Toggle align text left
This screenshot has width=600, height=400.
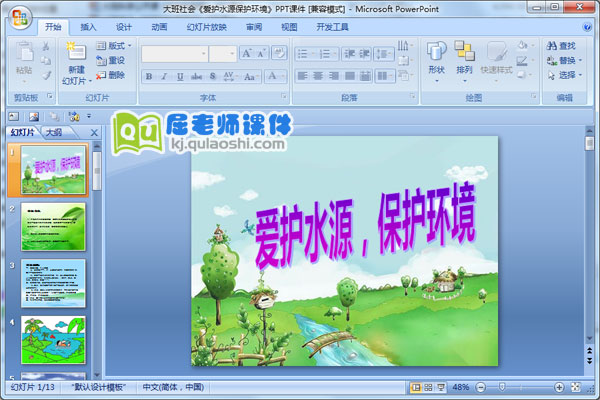pyautogui.click(x=302, y=76)
